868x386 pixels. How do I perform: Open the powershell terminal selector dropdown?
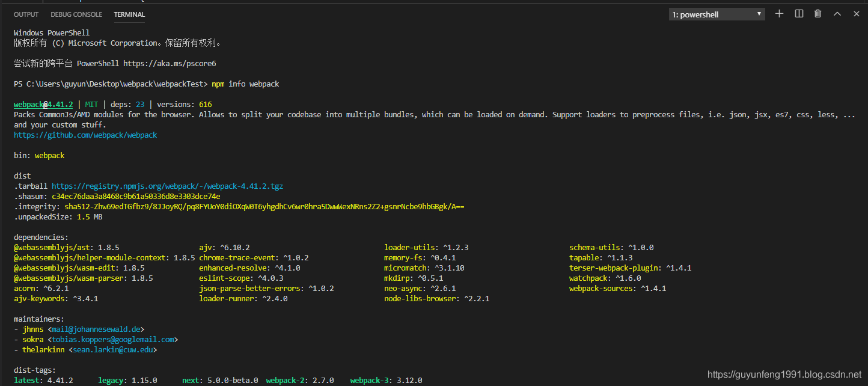[x=717, y=14]
